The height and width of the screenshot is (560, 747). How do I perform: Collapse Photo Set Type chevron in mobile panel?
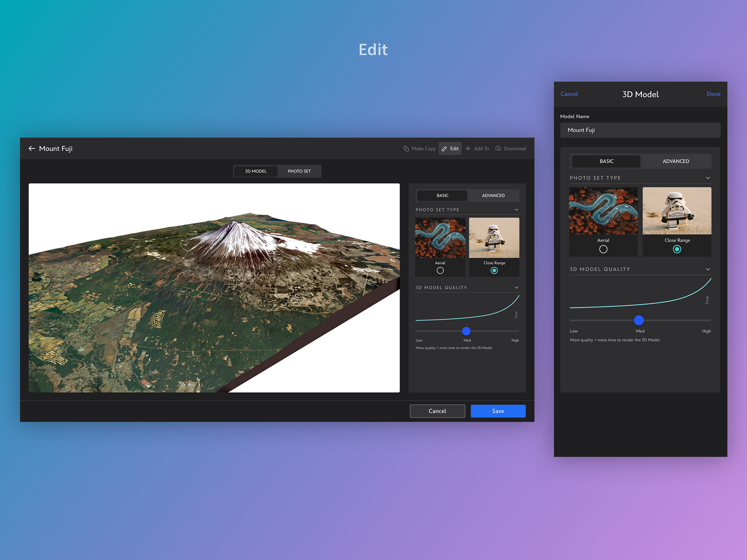click(708, 178)
